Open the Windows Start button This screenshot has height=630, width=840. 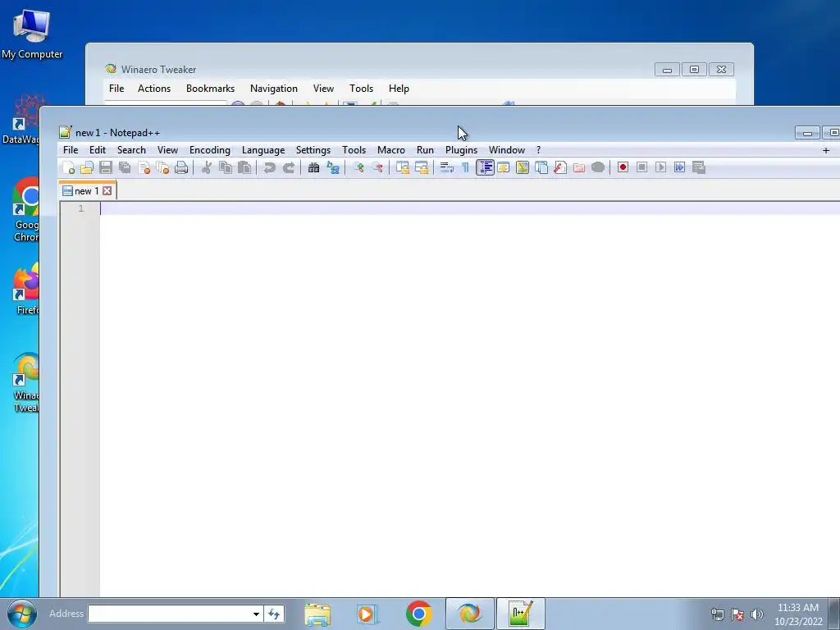pos(22,614)
